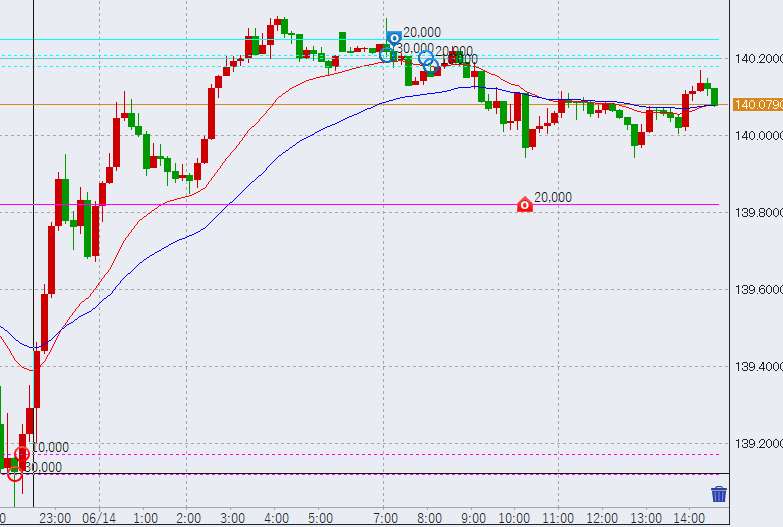Click the 140.2000 price axis label
The width and height of the screenshot is (783, 527).
(757, 59)
